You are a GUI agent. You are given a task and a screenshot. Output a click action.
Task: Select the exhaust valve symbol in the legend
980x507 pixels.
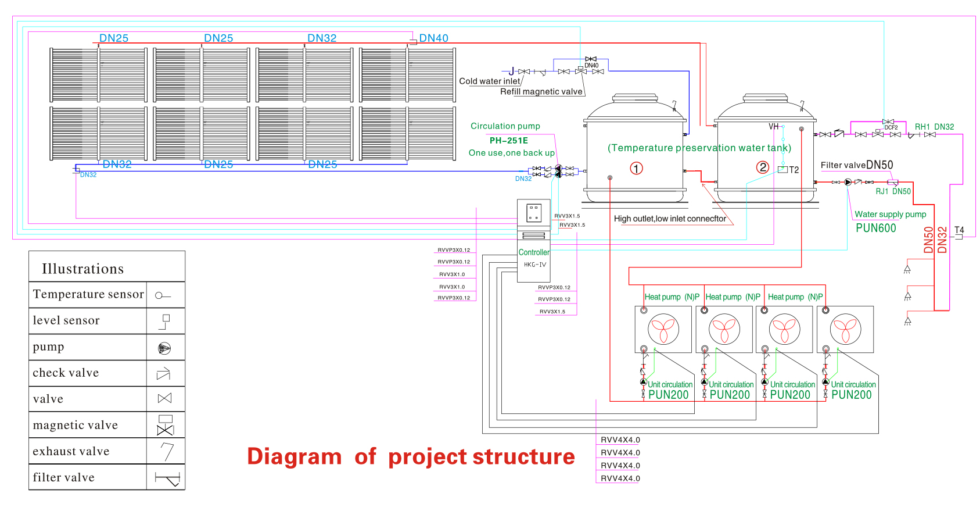click(x=167, y=451)
